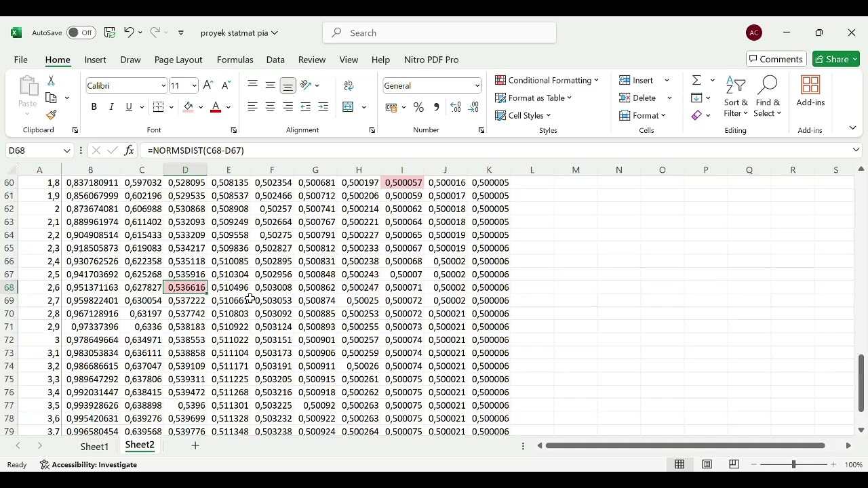Switch to Sheet1 tab
This screenshot has height=488, width=868.
94,446
